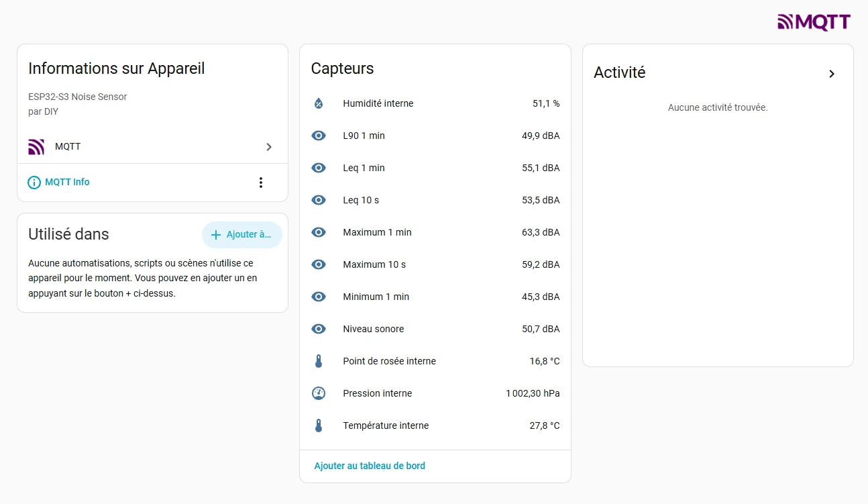Open the three-dot overflow menu
Image resolution: width=868 pixels, height=504 pixels.
[x=261, y=183]
